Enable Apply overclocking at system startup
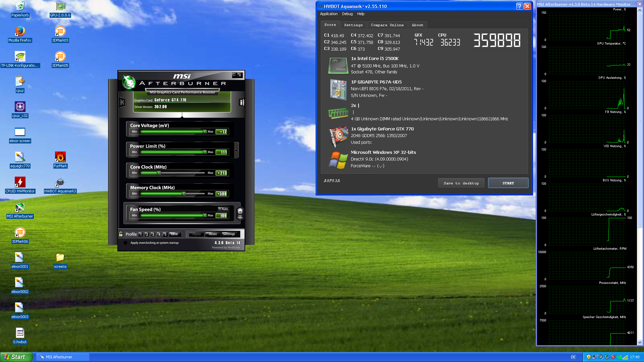The image size is (644, 362). (125, 243)
